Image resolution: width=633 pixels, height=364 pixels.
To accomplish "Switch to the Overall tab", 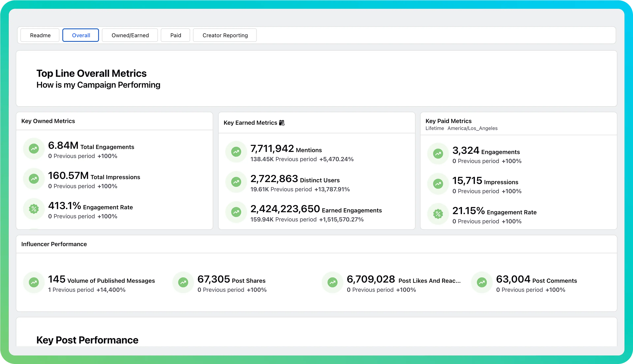I will click(x=81, y=35).
